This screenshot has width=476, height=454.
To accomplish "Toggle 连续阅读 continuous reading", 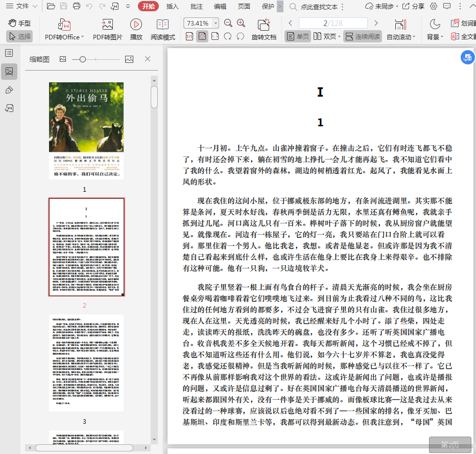I will [362, 36].
